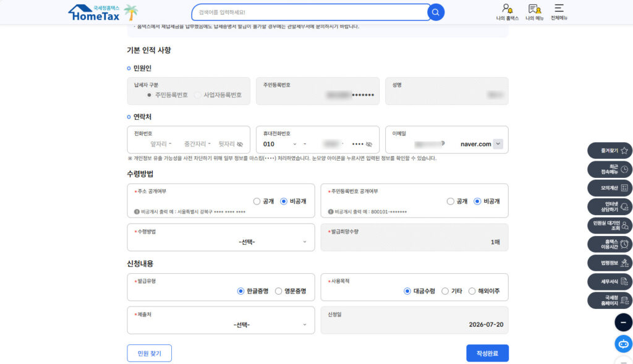
Task: Click 신청일 2026-07-20 field
Action: [415, 320]
